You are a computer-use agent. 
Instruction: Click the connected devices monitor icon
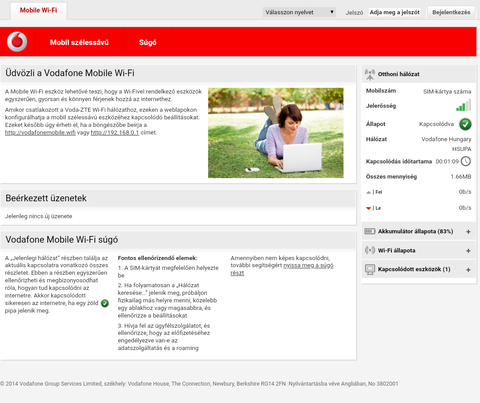pos(370,269)
